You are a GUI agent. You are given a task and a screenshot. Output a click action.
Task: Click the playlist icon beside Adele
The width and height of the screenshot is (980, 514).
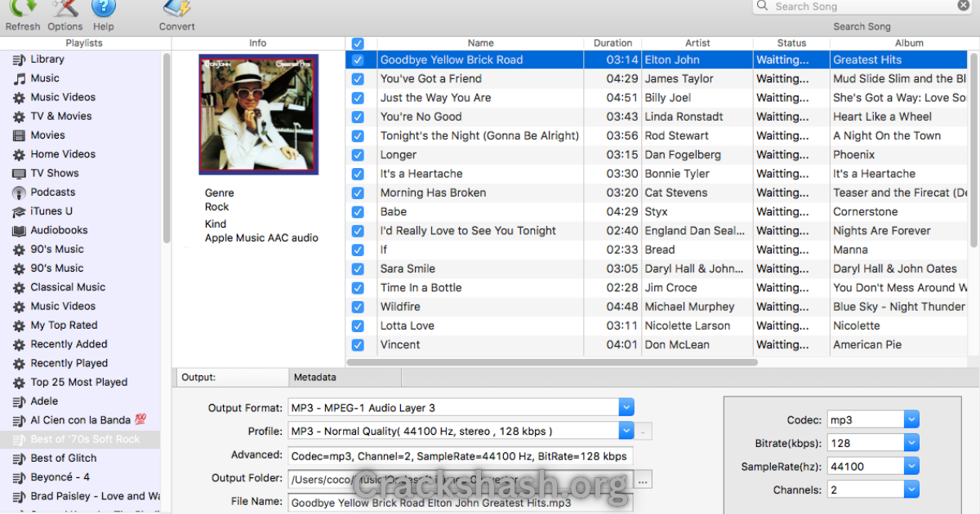coord(19,401)
